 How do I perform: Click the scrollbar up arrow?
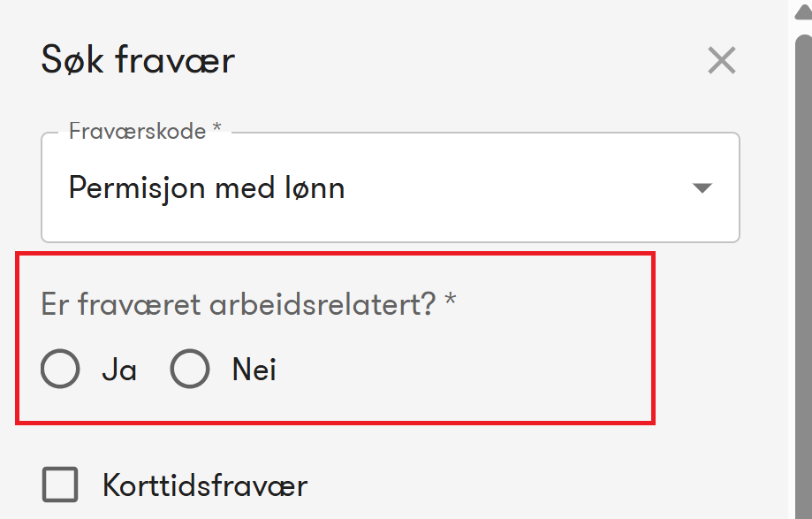[802, 9]
